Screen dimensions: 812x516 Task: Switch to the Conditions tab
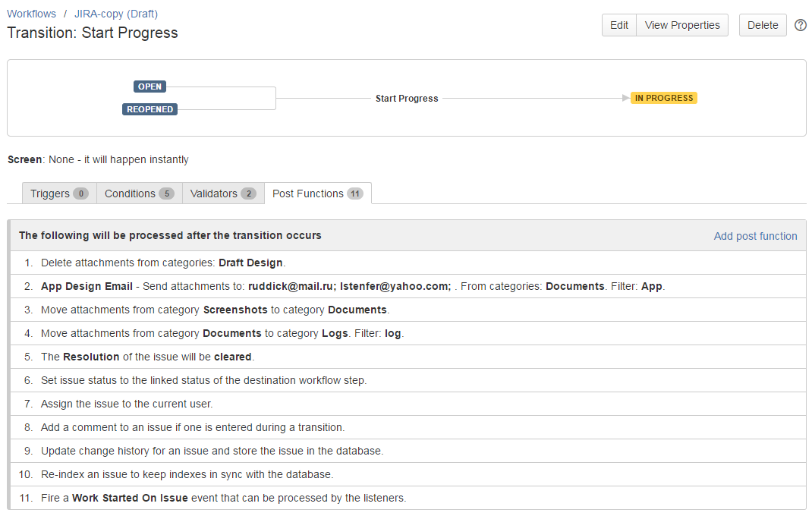pos(140,193)
